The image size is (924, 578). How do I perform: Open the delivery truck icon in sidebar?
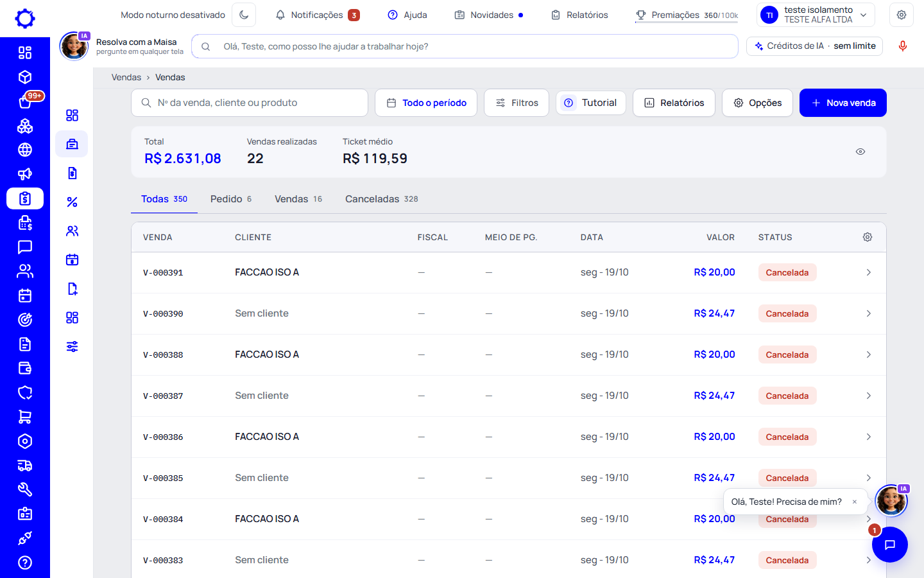25,466
